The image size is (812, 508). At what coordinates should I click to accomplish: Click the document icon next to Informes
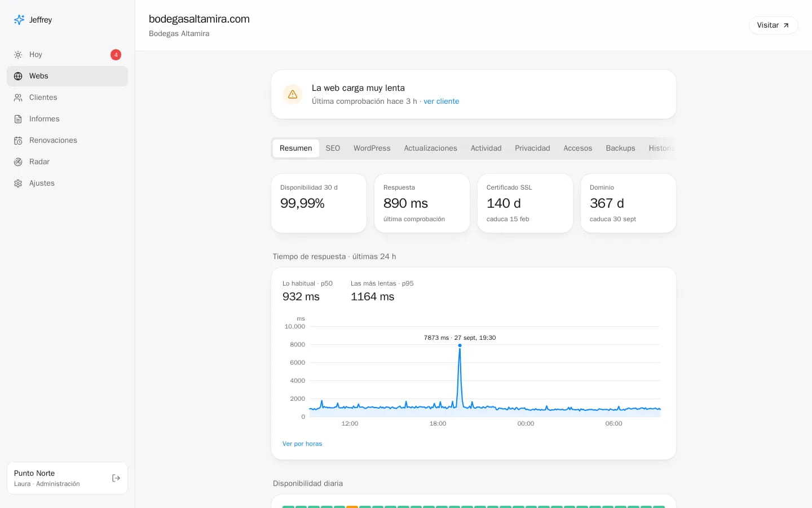tap(18, 119)
